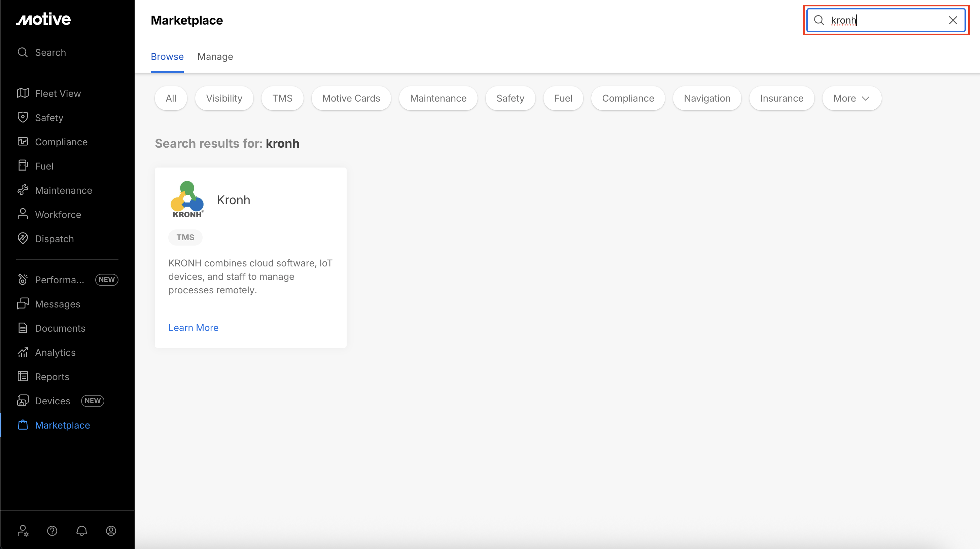Clear the search field with X
The width and height of the screenshot is (980, 549).
point(953,20)
